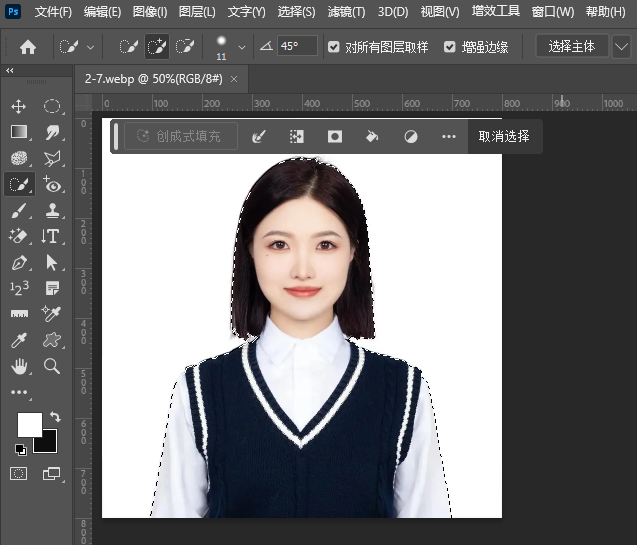Toggle the 增强边缘 checkbox
This screenshot has height=545, width=637.
point(450,47)
